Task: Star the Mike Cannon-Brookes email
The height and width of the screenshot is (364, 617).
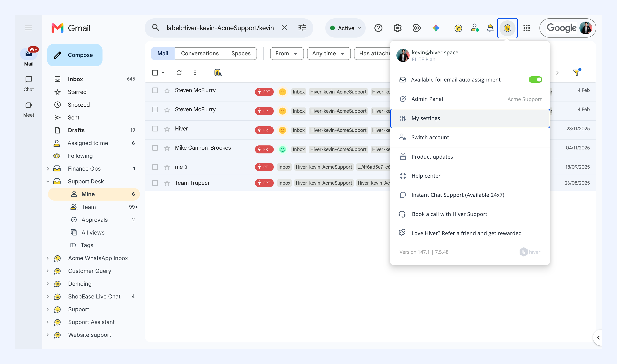Action: tap(167, 148)
